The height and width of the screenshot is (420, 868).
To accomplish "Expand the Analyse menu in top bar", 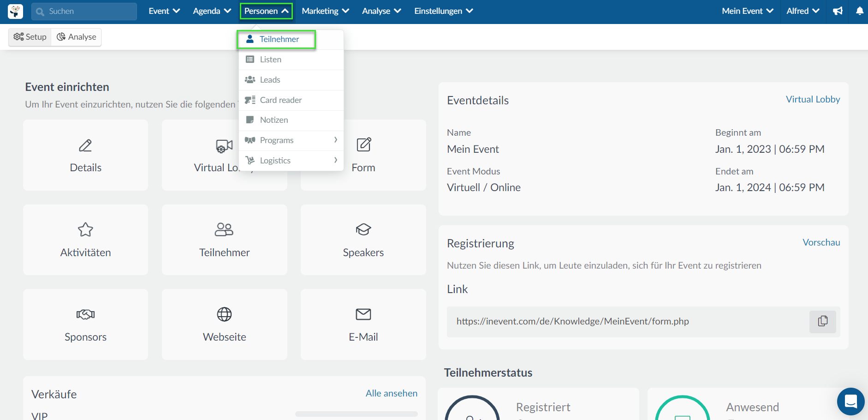I will coord(381,11).
